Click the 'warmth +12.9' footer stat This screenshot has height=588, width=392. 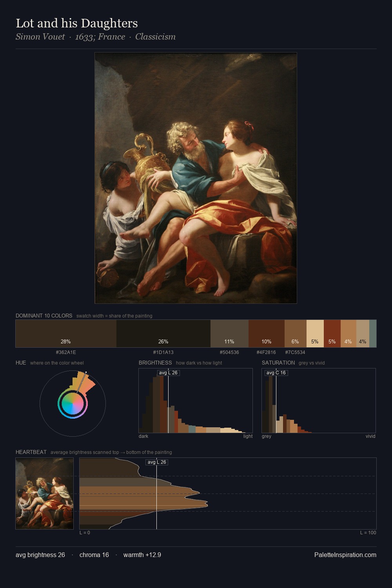click(142, 555)
